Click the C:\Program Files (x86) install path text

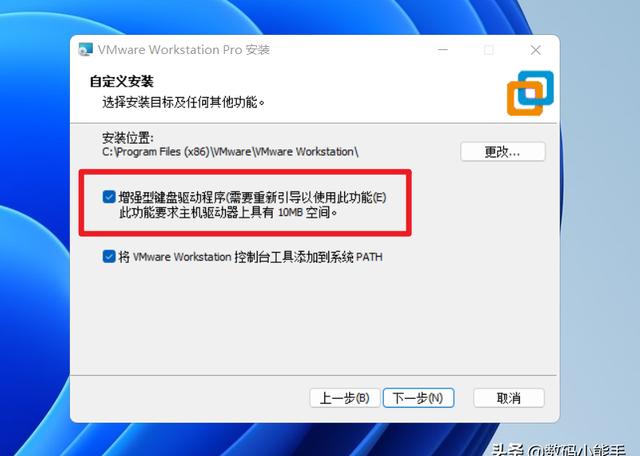[230, 152]
